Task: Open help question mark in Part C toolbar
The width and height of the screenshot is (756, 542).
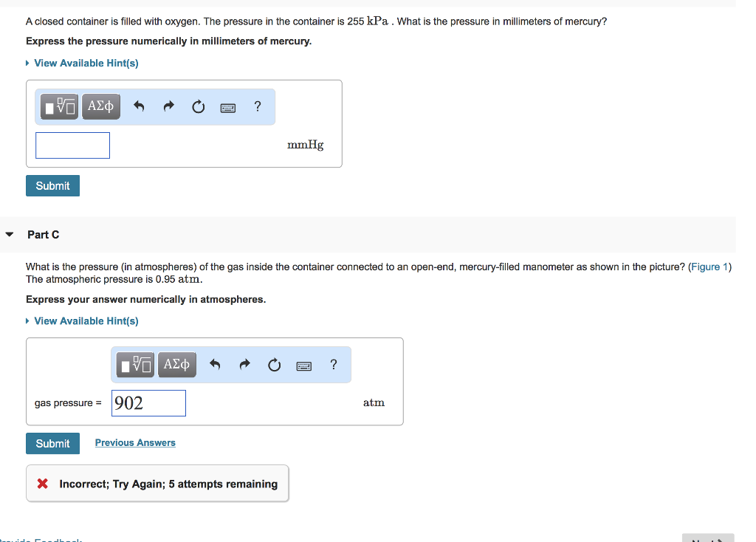Action: coord(334,364)
